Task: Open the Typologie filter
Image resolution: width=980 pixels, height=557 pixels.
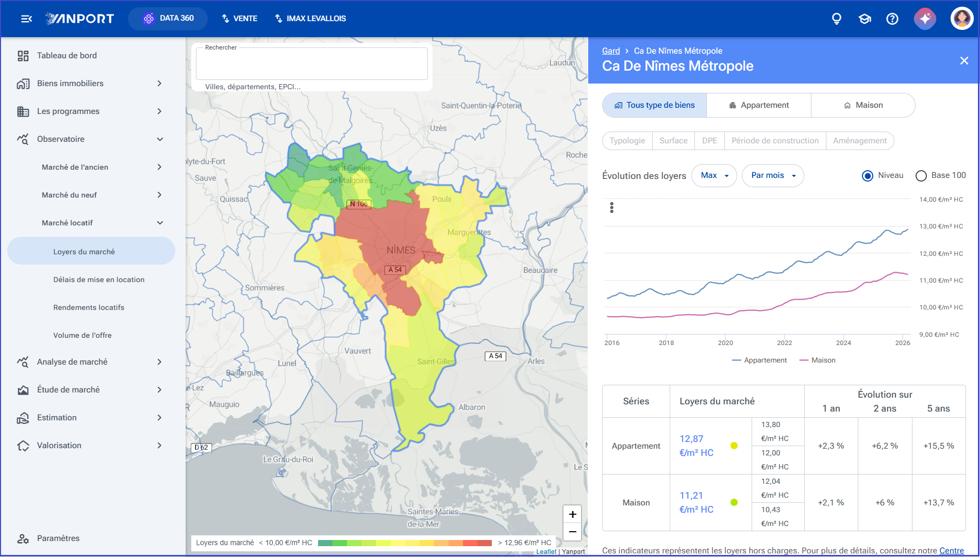Action: [x=627, y=141]
